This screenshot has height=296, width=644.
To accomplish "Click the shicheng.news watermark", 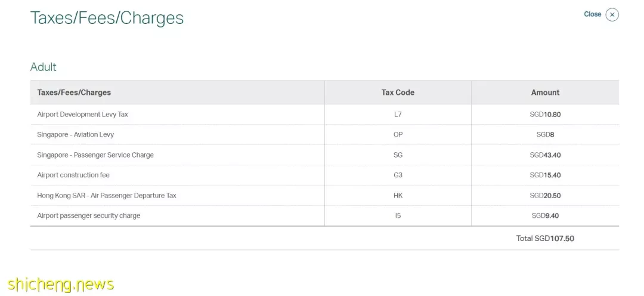I will [x=61, y=285].
